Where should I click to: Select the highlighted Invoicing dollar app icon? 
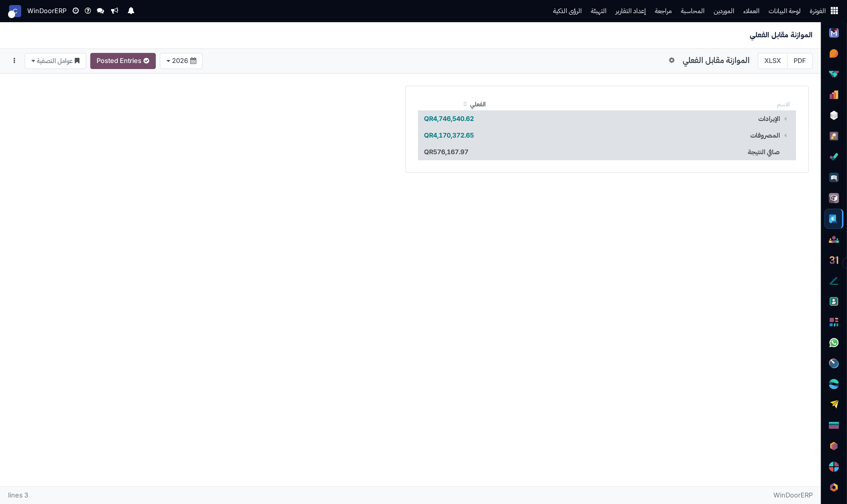pyautogui.click(x=834, y=219)
